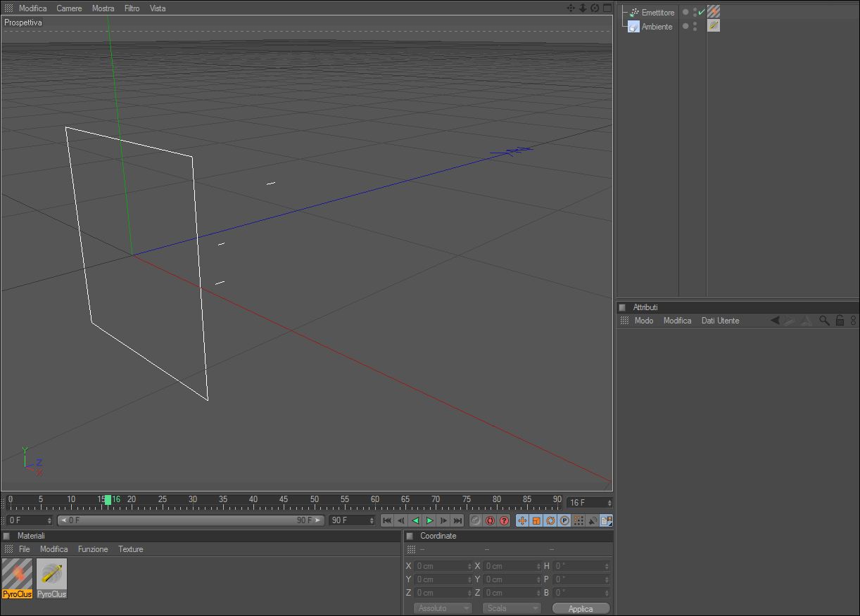Open the Scala dropdown in Coordinate
The image size is (860, 616).
(x=512, y=608)
